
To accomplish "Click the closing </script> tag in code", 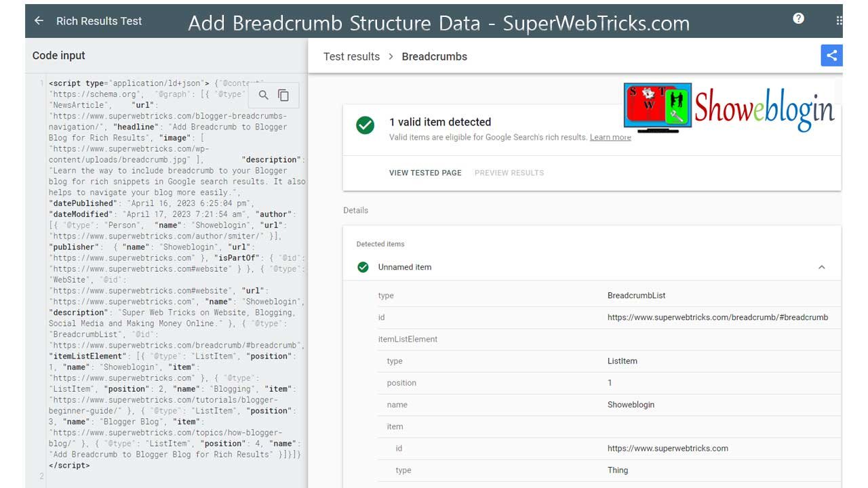I will [69, 466].
